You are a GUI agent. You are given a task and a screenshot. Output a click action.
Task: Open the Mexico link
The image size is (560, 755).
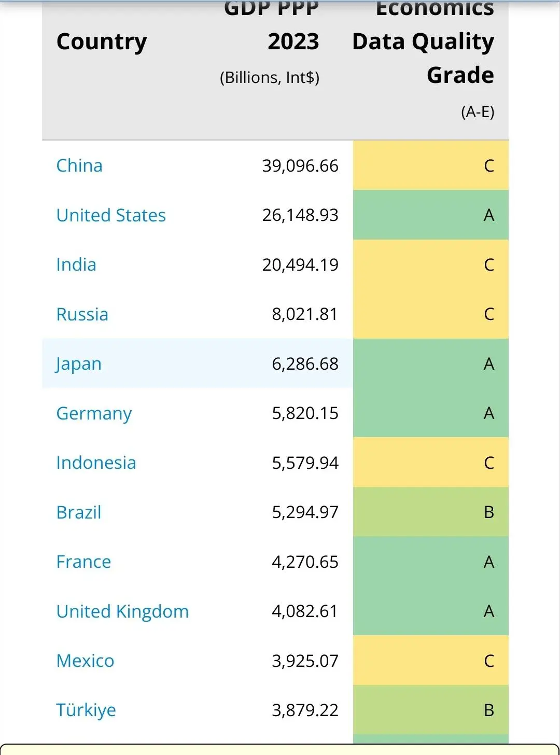[85, 661]
